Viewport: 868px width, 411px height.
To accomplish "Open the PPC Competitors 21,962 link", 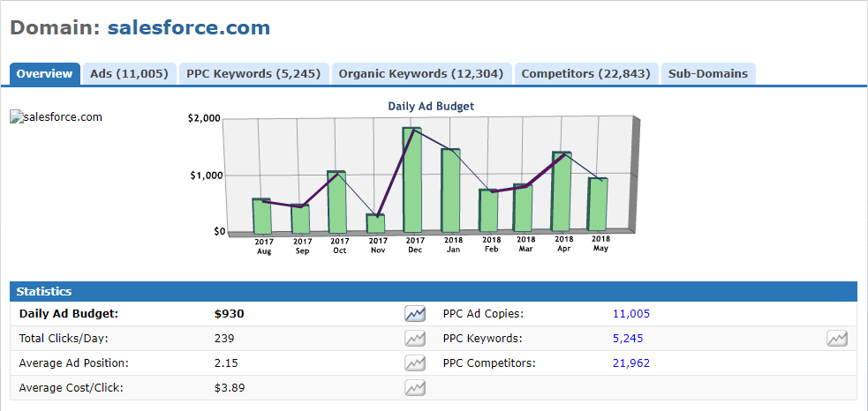I will point(631,363).
